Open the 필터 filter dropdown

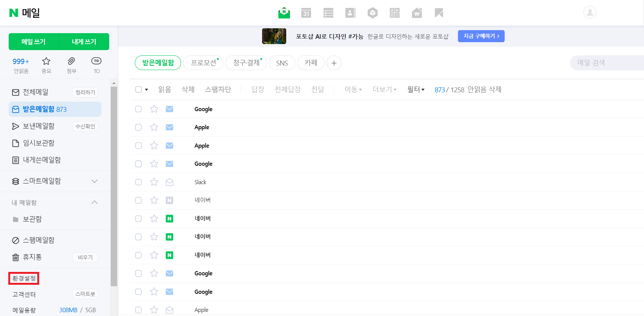pyautogui.click(x=416, y=90)
